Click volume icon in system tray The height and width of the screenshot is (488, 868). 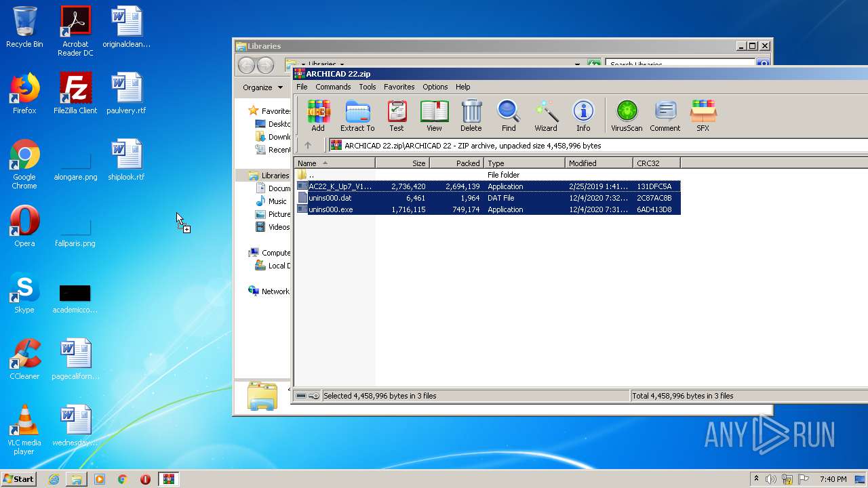coord(771,479)
